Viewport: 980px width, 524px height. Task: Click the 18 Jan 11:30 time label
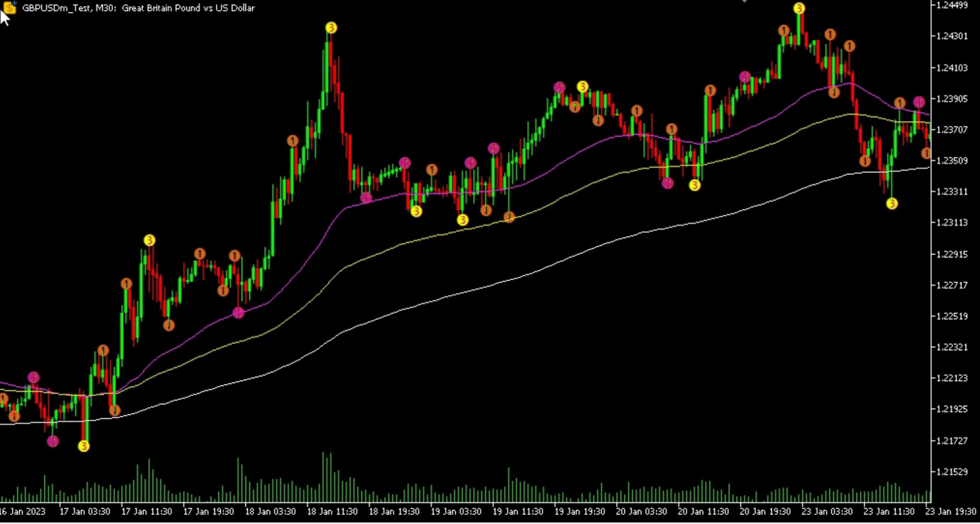[x=332, y=512]
